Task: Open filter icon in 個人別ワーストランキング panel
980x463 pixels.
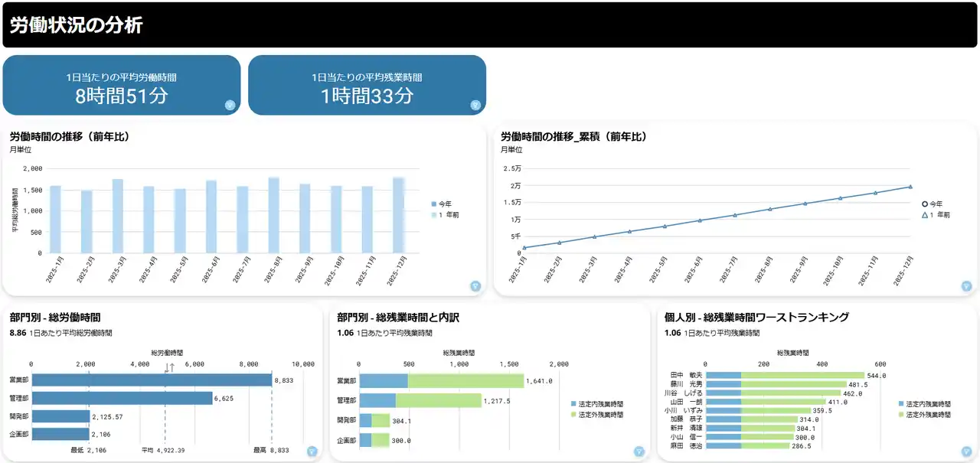Action: [x=966, y=452]
